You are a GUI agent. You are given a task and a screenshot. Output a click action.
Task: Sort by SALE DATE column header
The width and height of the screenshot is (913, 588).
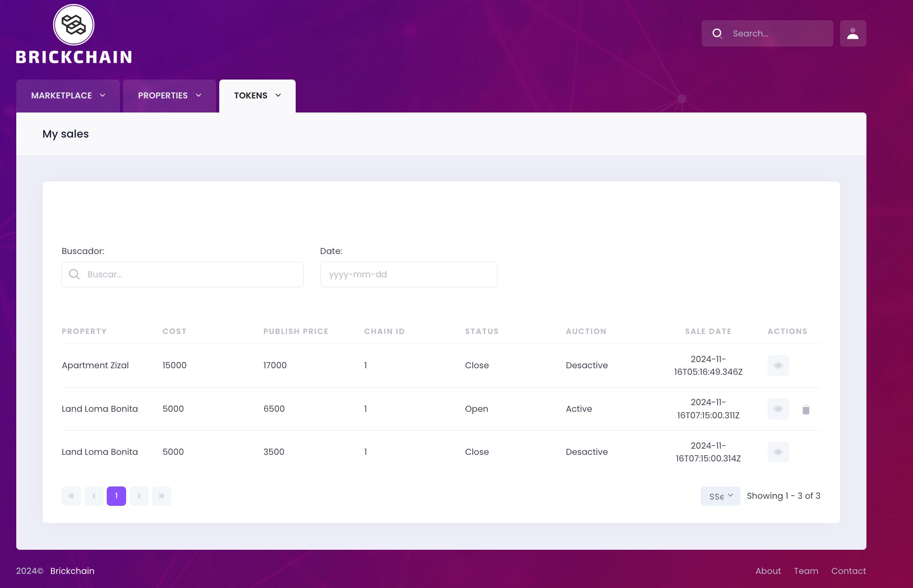point(708,331)
